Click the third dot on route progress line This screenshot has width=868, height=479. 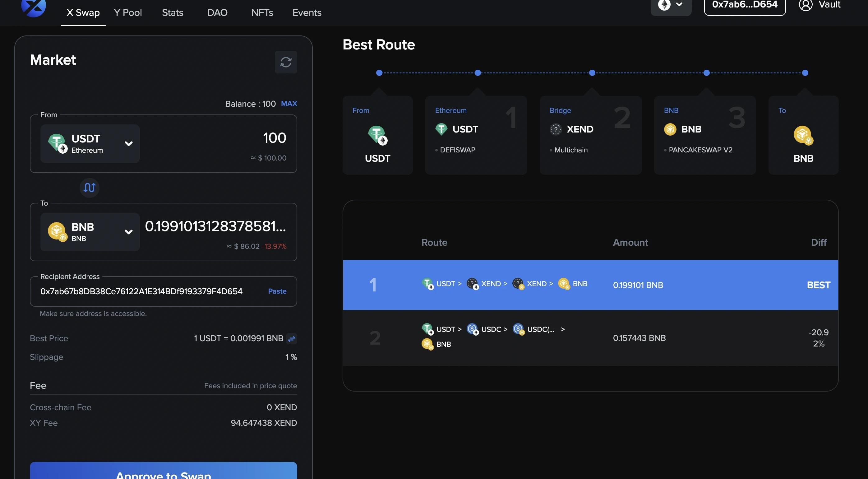click(592, 73)
